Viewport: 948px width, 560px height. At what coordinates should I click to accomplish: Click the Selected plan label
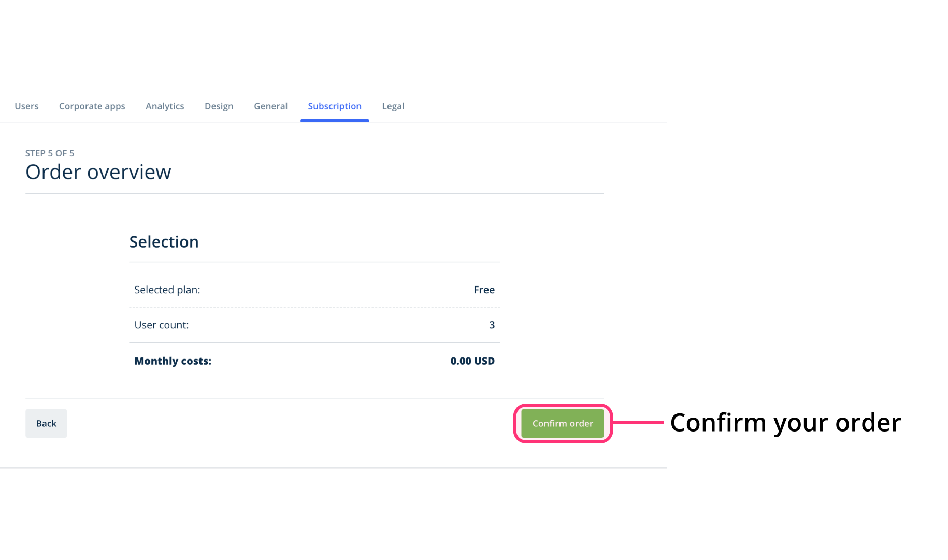pos(167,290)
